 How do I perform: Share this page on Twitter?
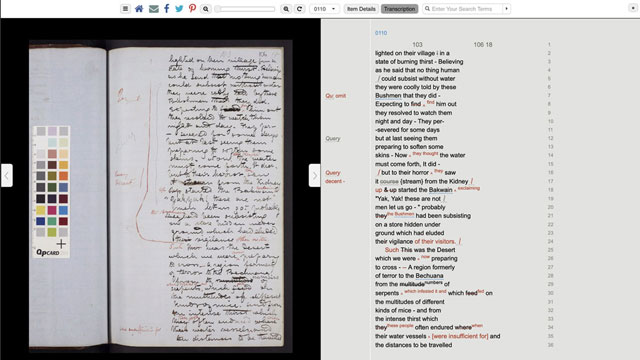point(179,9)
